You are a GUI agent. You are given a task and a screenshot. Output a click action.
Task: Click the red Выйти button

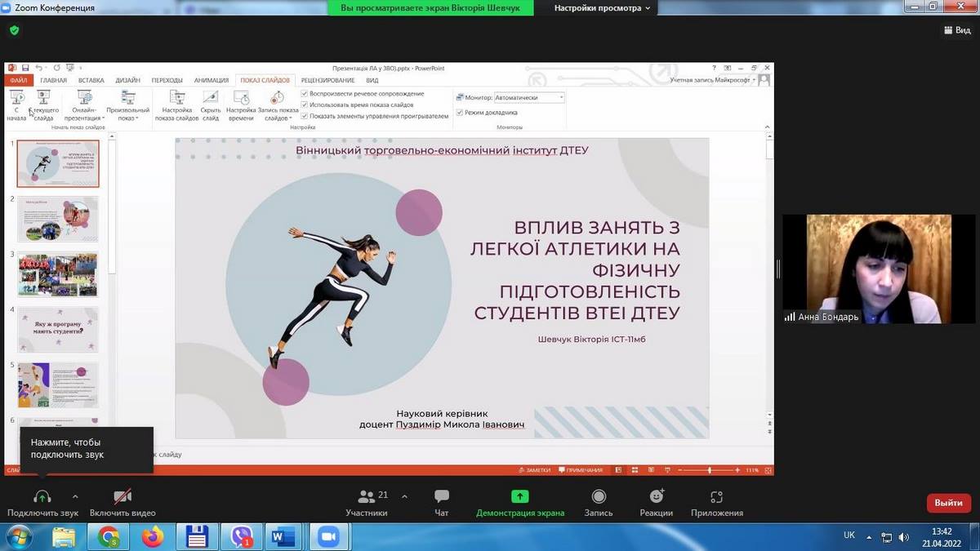(x=948, y=503)
